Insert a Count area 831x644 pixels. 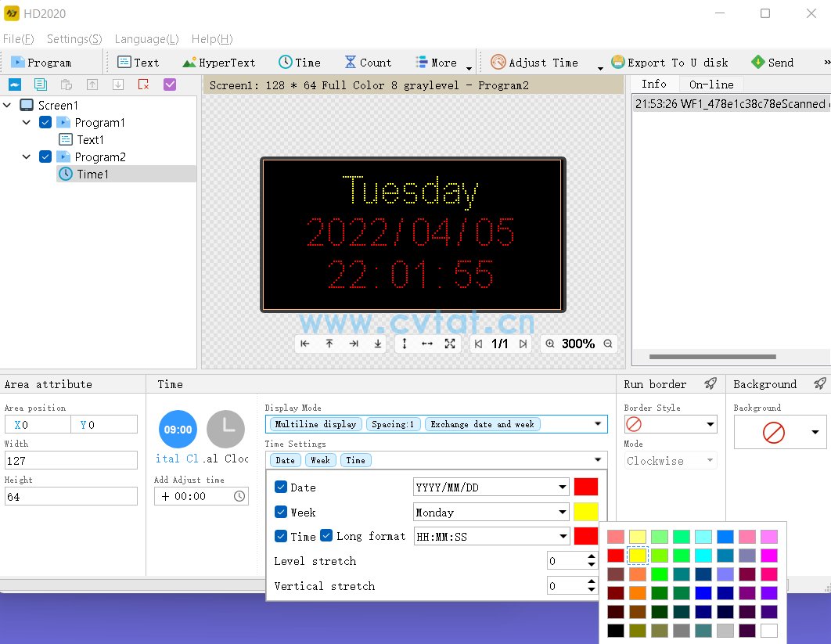tap(368, 63)
